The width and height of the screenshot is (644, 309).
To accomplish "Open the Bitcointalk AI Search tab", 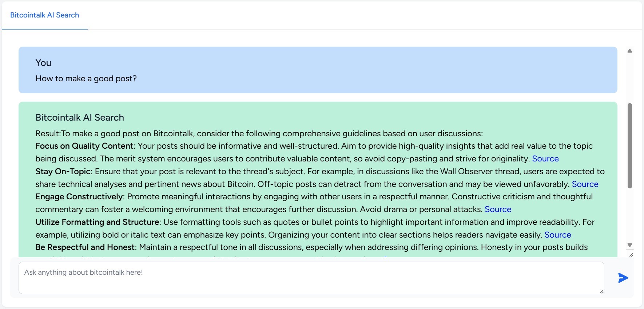I will tap(44, 15).
